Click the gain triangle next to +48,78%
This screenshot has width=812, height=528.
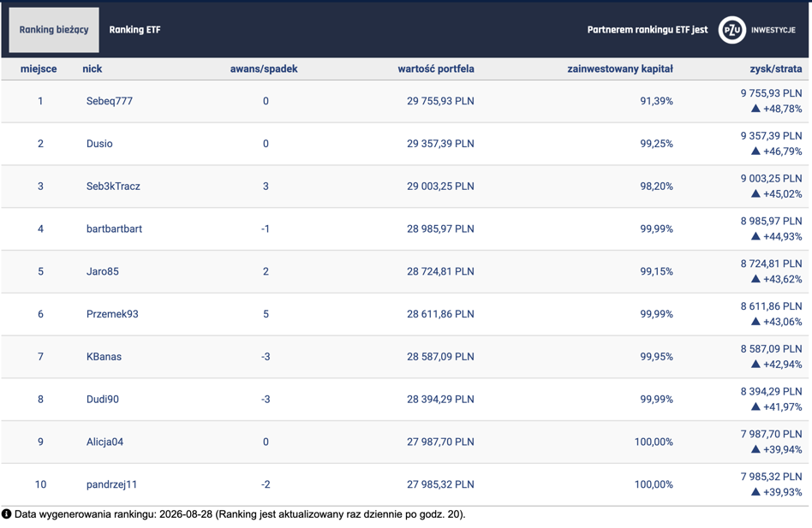coord(755,109)
